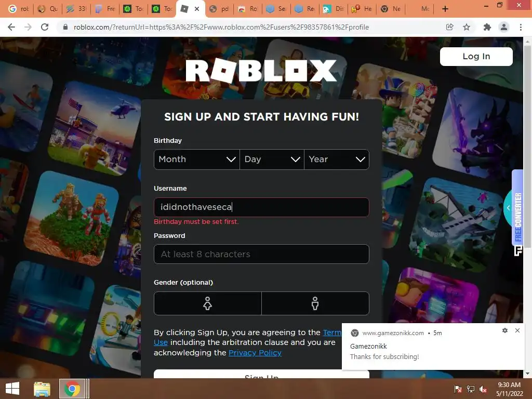Switch to the 'pd' tab
The width and height of the screenshot is (532, 399).
pos(219,9)
